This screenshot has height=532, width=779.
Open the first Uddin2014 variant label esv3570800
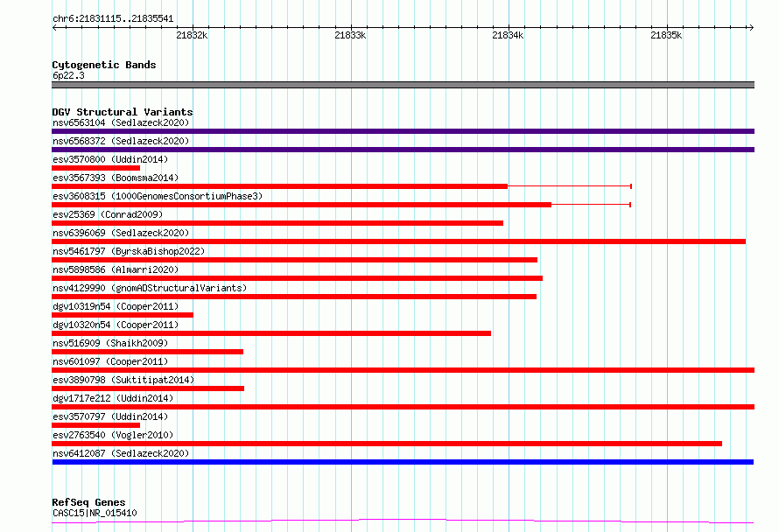pyautogui.click(x=110, y=159)
